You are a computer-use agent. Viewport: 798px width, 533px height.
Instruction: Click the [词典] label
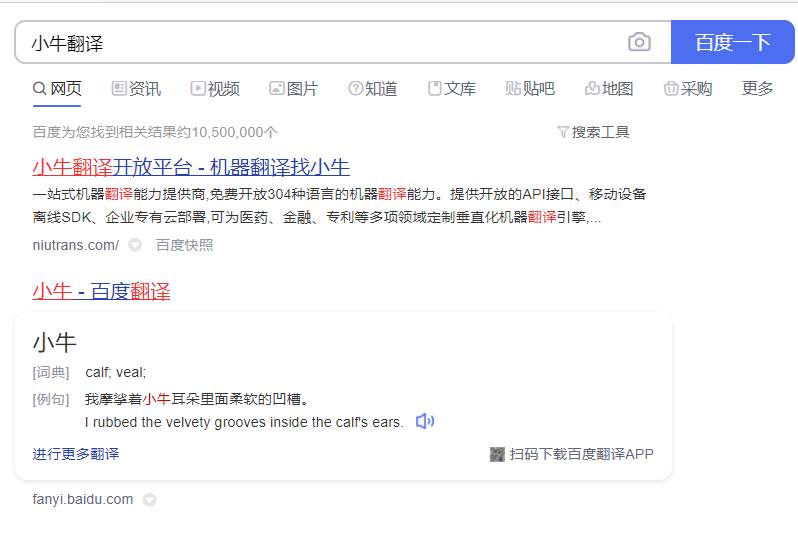click(51, 373)
